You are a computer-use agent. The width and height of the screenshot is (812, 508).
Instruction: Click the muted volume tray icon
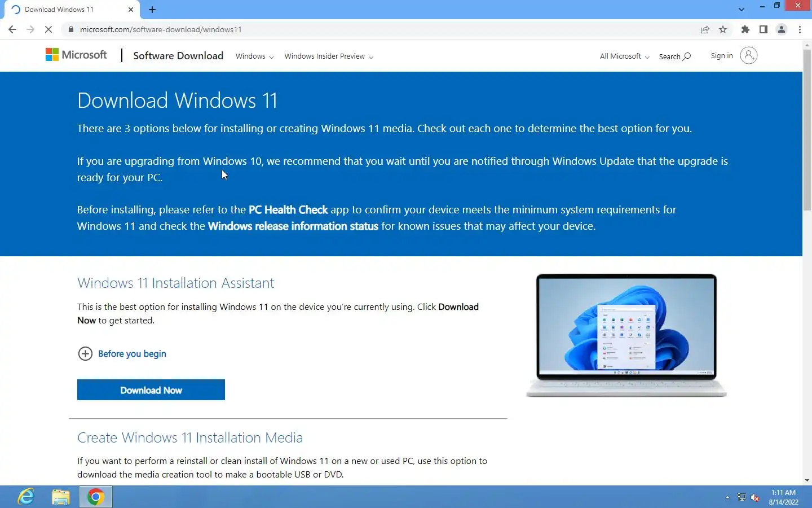pos(755,497)
